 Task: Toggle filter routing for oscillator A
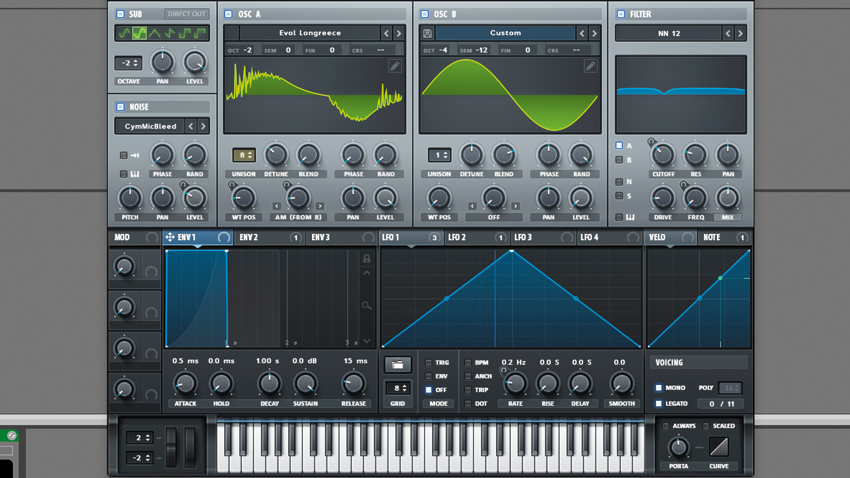(x=619, y=145)
